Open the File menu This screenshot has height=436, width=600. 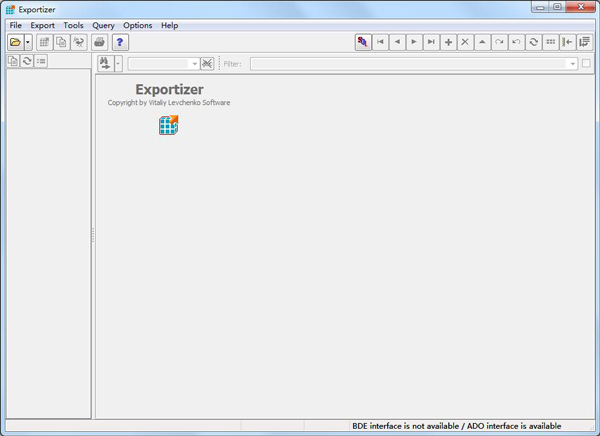(x=16, y=26)
